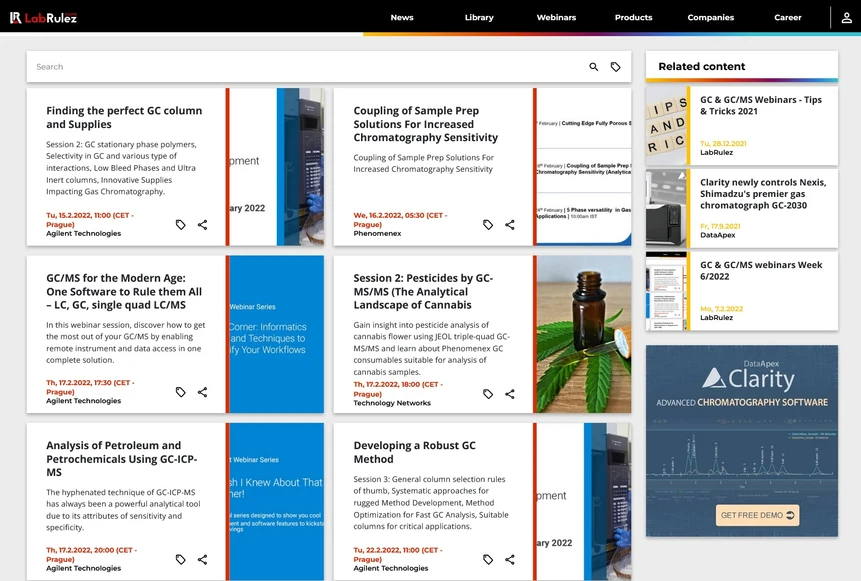Click the blue Webinar Series image on GC/MS Modern Age card
This screenshot has height=581, width=861.
point(276,334)
